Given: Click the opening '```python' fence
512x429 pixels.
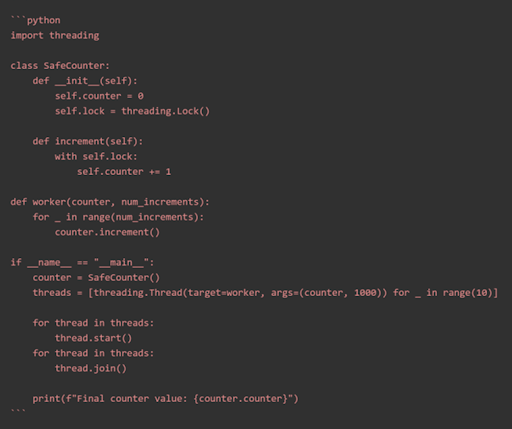Looking at the screenshot, I should point(35,20).
